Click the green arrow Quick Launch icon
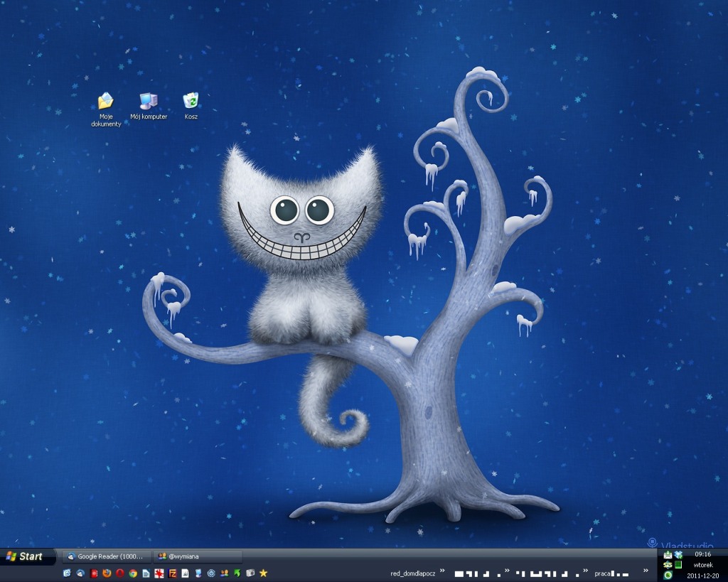This screenshot has width=728, height=582. 237,573
